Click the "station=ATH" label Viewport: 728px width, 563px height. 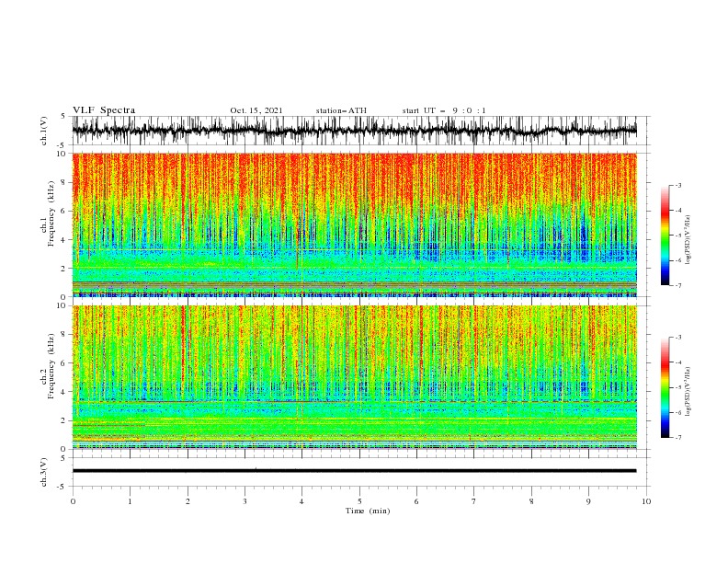[341, 110]
